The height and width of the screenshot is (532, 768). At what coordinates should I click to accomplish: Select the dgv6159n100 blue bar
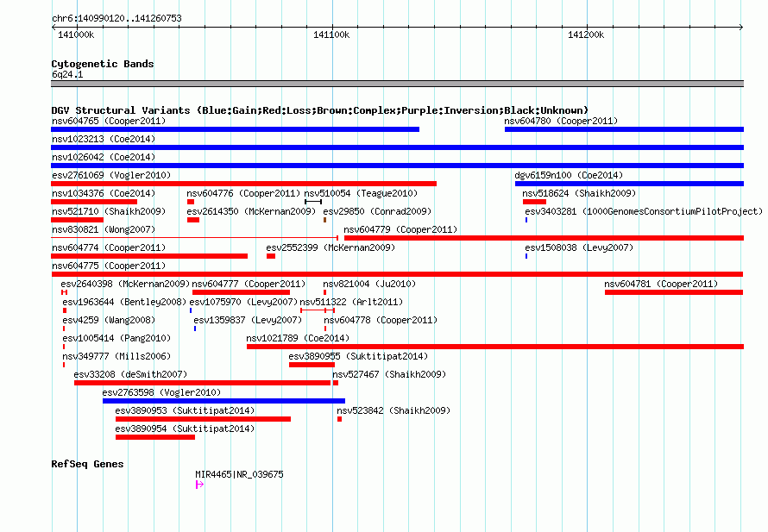629,184
